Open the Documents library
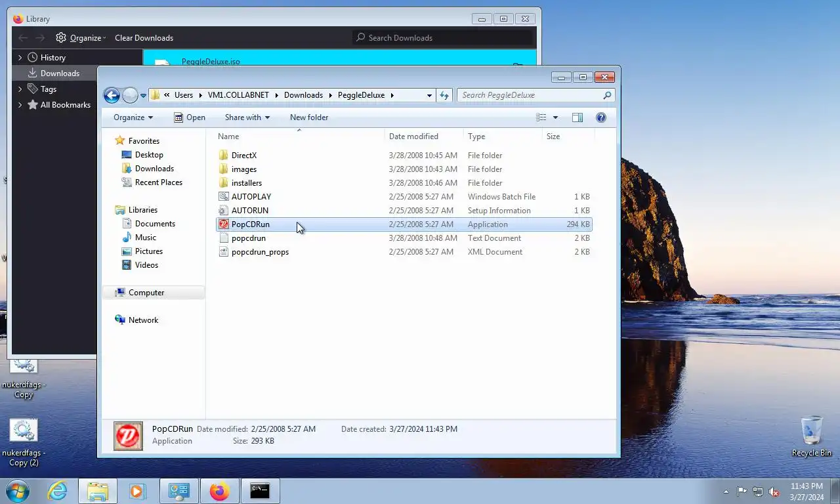The height and width of the screenshot is (504, 840). tap(155, 224)
